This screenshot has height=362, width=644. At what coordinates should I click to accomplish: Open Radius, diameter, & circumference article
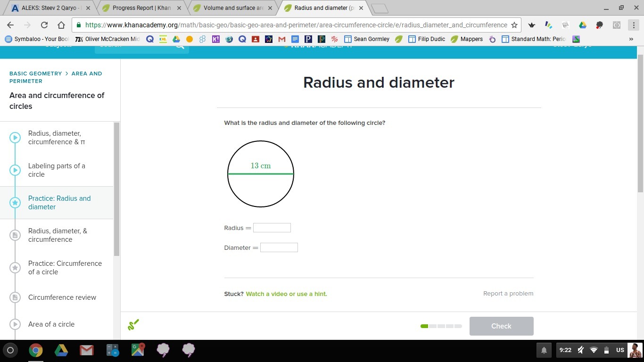pos(57,235)
